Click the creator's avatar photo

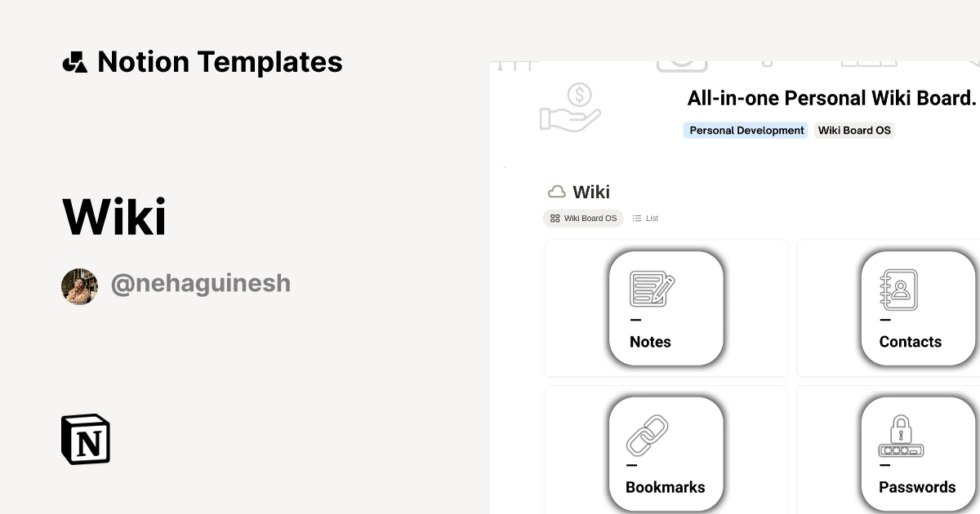coord(79,282)
